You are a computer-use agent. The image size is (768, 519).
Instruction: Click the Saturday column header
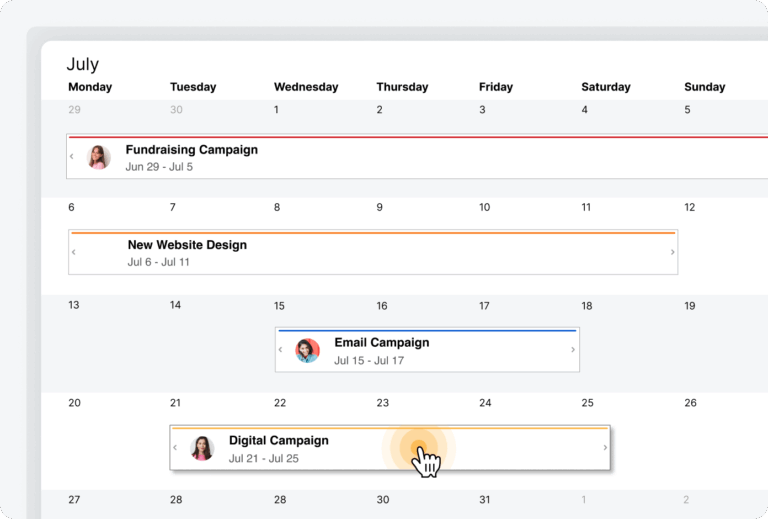[x=606, y=87]
